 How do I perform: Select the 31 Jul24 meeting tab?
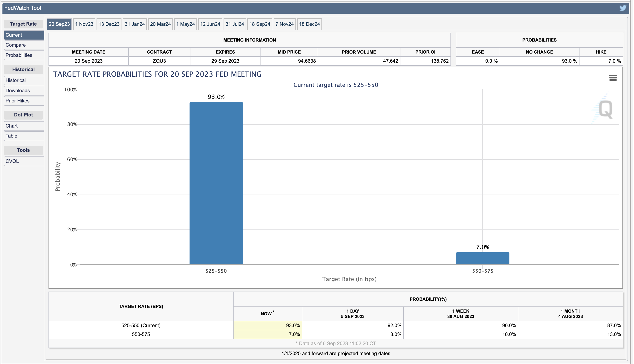tap(234, 24)
